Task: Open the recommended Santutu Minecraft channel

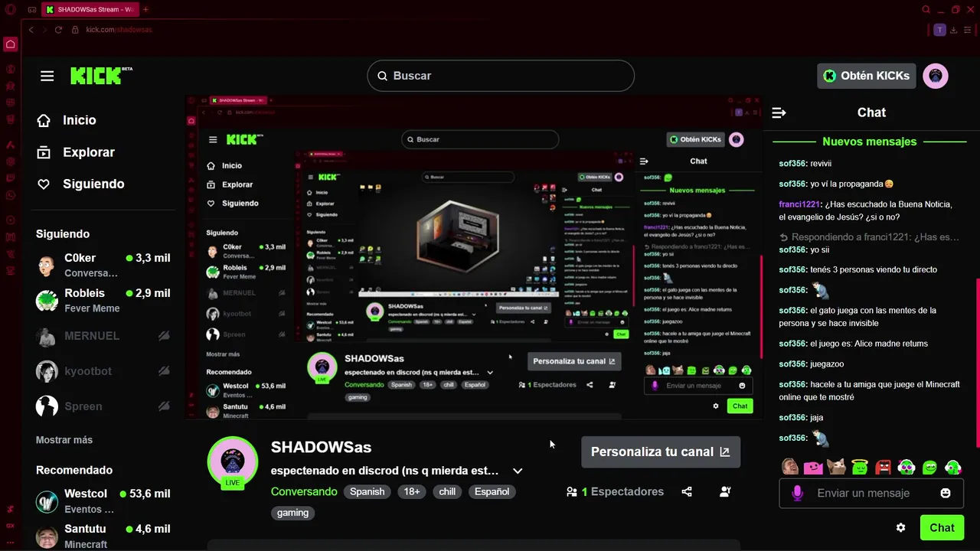Action: pyautogui.click(x=103, y=536)
